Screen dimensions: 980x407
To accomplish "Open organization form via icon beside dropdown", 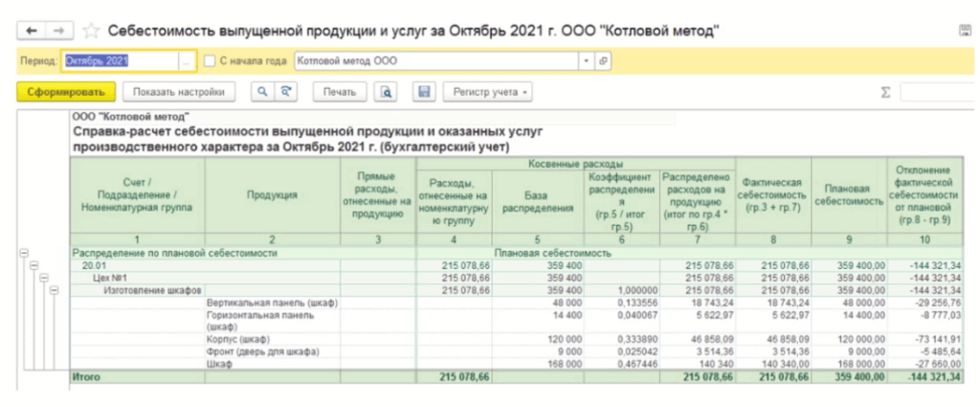I will (x=603, y=60).
